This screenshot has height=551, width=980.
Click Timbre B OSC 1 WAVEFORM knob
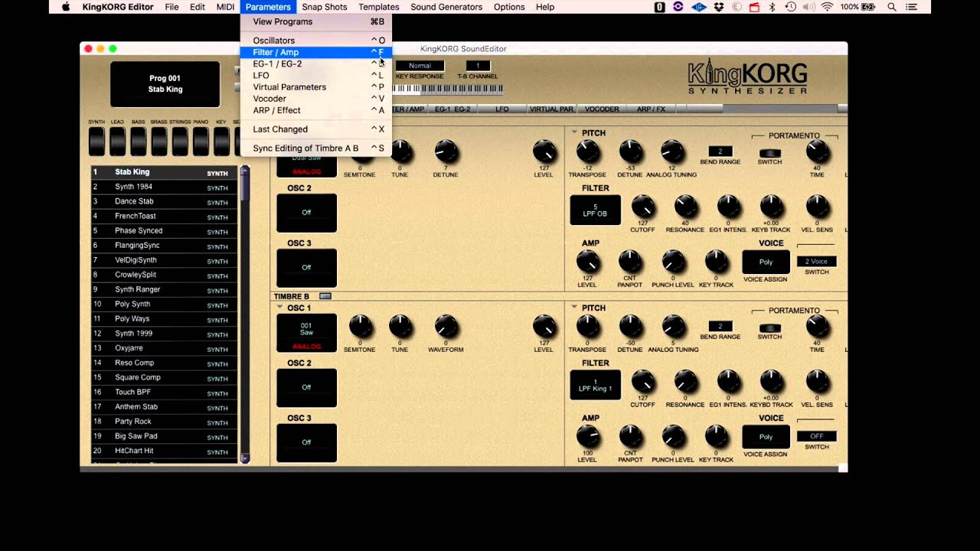(446, 327)
